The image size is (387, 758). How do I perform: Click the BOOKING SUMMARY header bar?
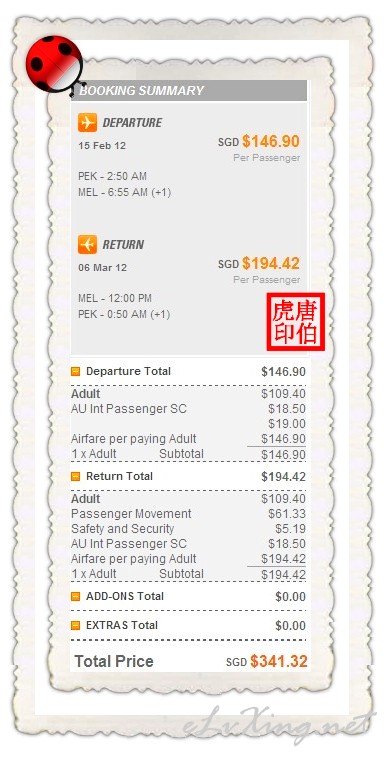click(189, 90)
